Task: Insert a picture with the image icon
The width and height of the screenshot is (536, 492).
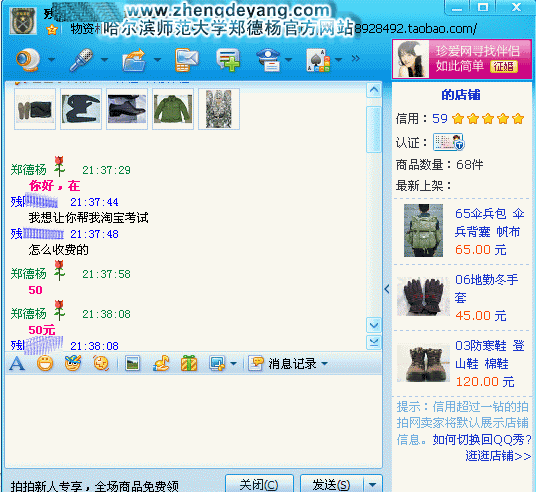Action: [133, 363]
